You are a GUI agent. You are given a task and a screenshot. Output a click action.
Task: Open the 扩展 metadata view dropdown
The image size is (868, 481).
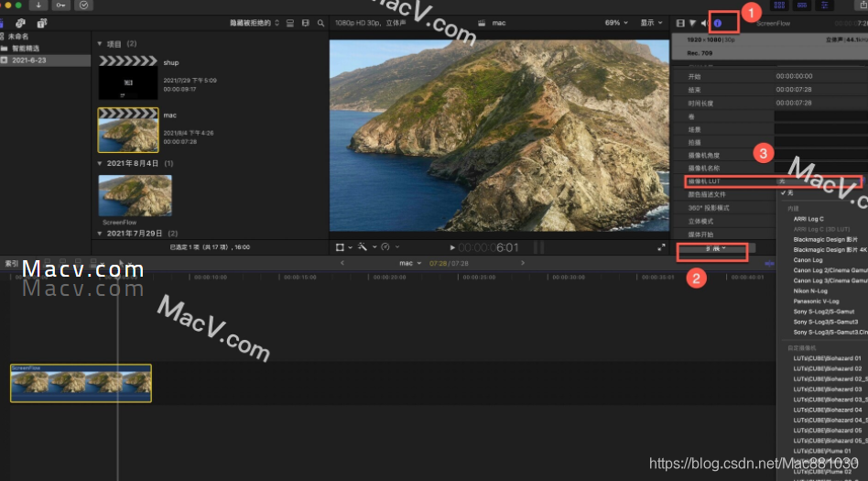click(x=716, y=248)
